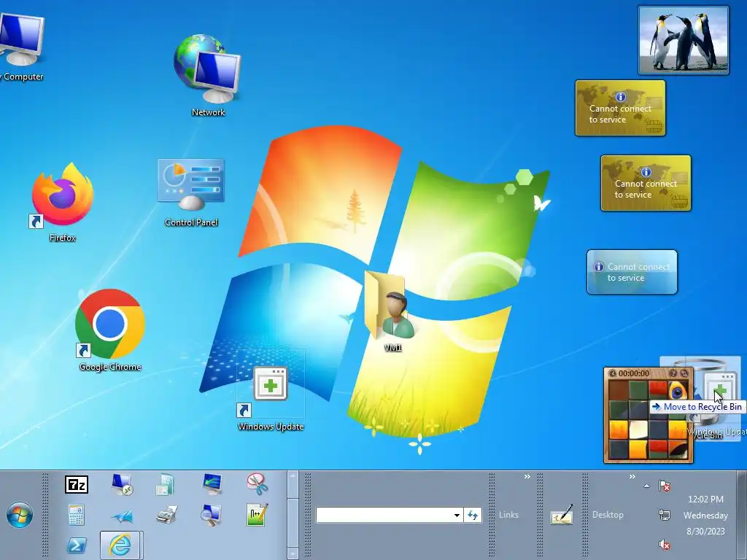The height and width of the screenshot is (560, 747).
Task: Launch Remote Desktop Connection from the taskbar
Action: pos(122,485)
